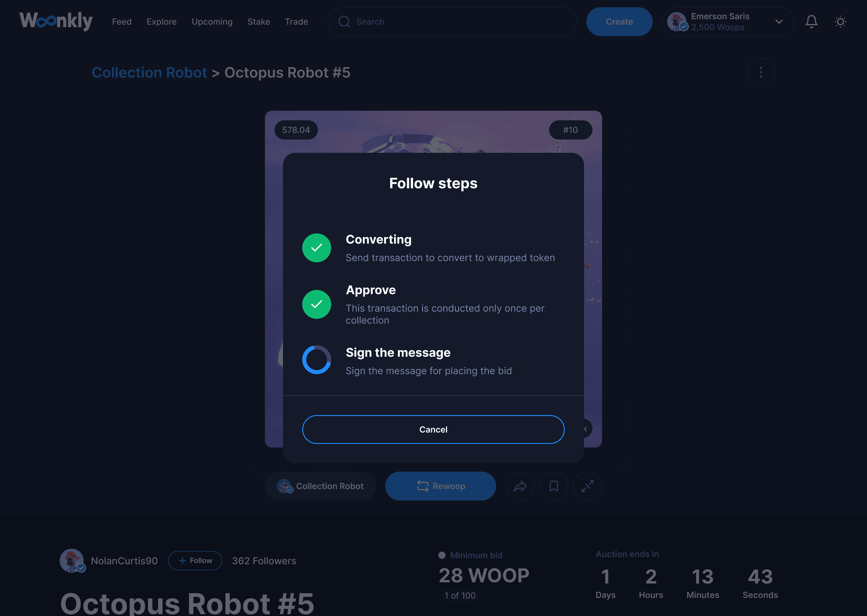The width and height of the screenshot is (867, 616).
Task: Bookmark this Octopus Robot NFT
Action: (x=554, y=486)
